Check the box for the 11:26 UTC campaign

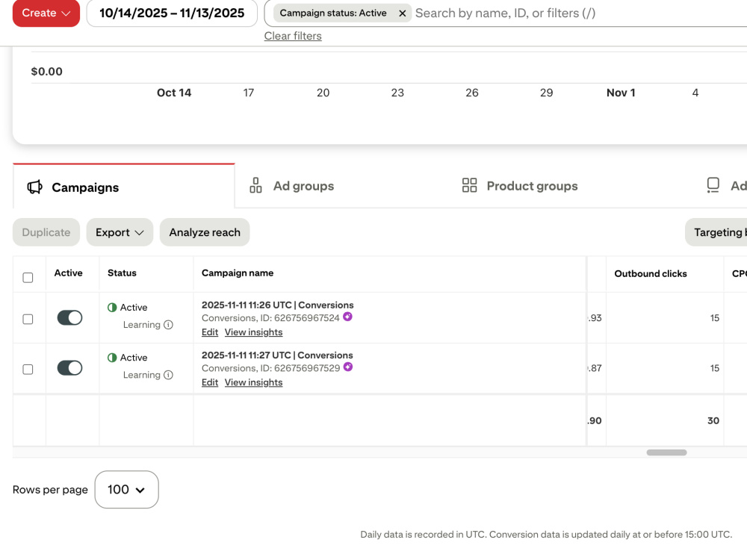28,319
